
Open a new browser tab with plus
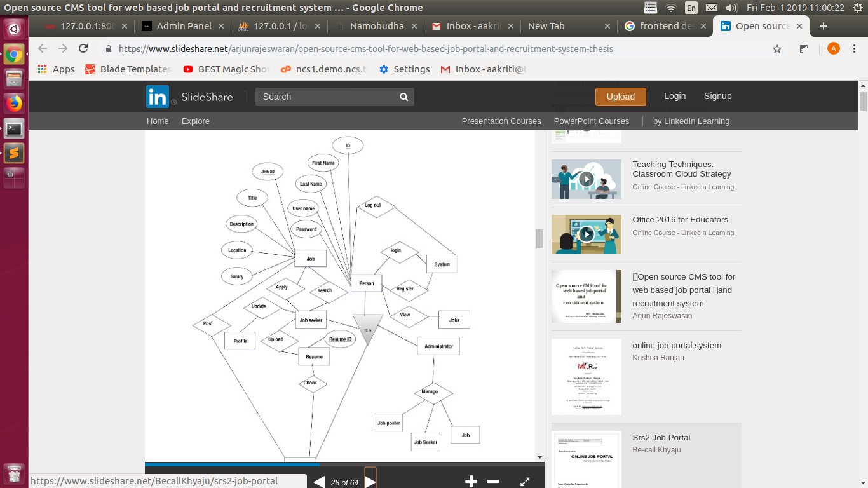824,26
